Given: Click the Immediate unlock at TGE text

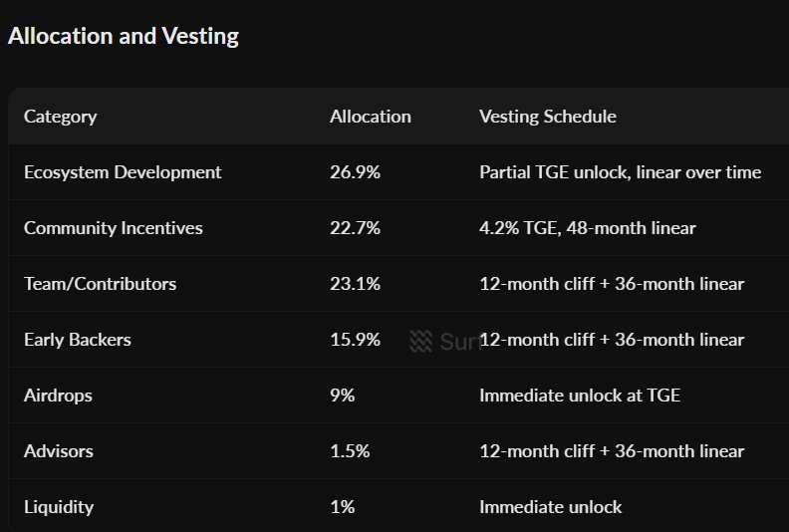Looking at the screenshot, I should point(579,396).
